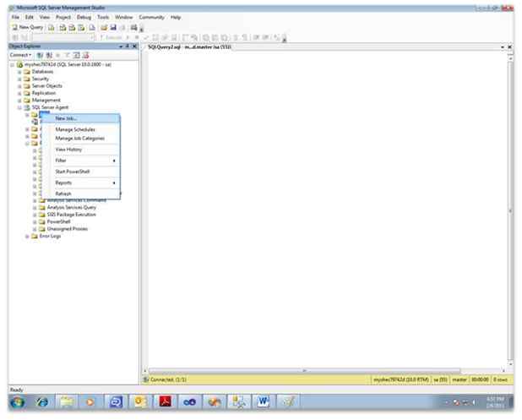Viewport: 522px width, 420px height.
Task: Select the Analysis Services Query folder
Action: coord(68,208)
